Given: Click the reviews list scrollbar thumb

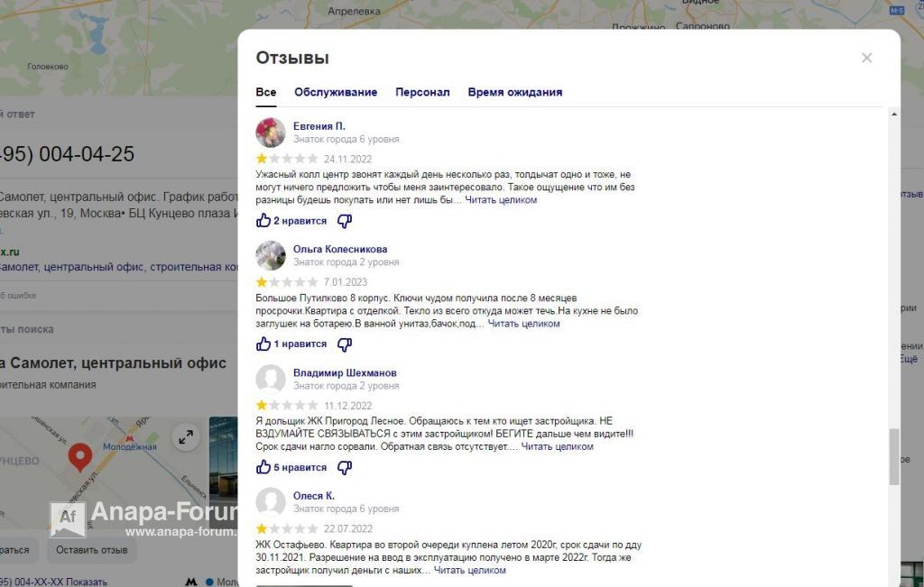Looking at the screenshot, I should pyautogui.click(x=894, y=457).
